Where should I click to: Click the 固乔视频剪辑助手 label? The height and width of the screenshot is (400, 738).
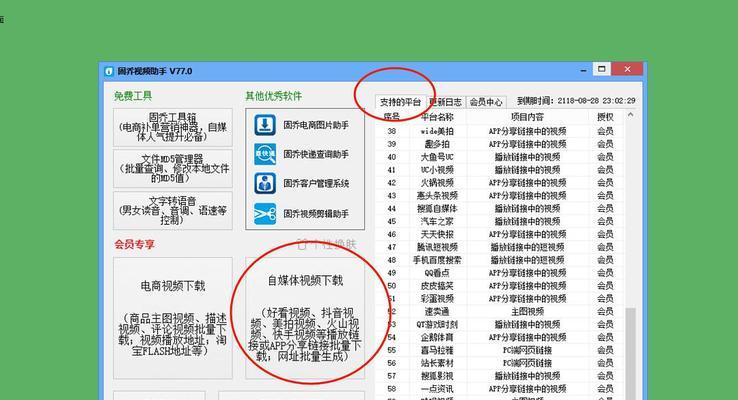tap(316, 214)
